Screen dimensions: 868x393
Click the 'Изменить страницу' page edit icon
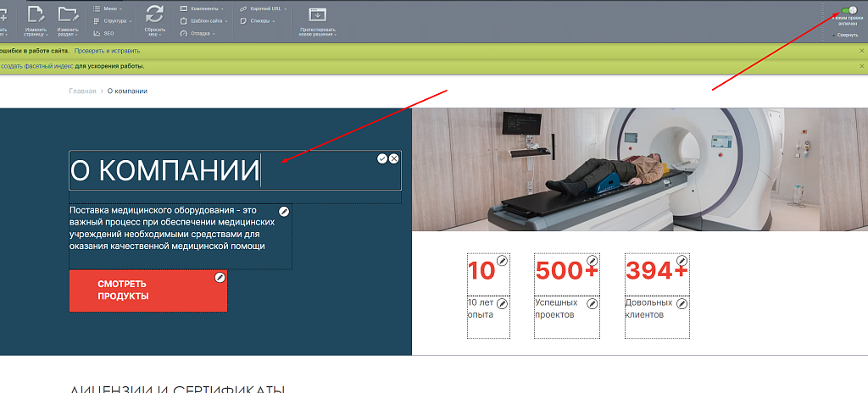click(36, 14)
